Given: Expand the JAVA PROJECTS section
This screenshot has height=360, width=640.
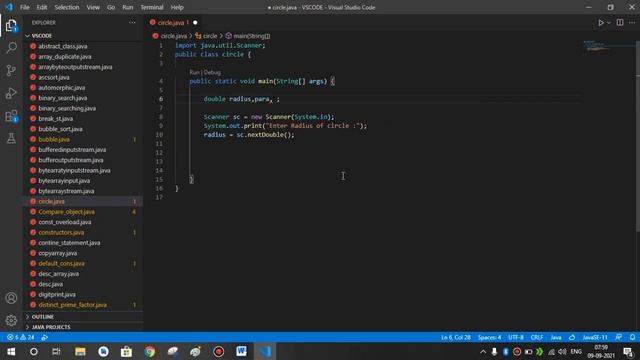Looking at the screenshot, I should click(82, 327).
